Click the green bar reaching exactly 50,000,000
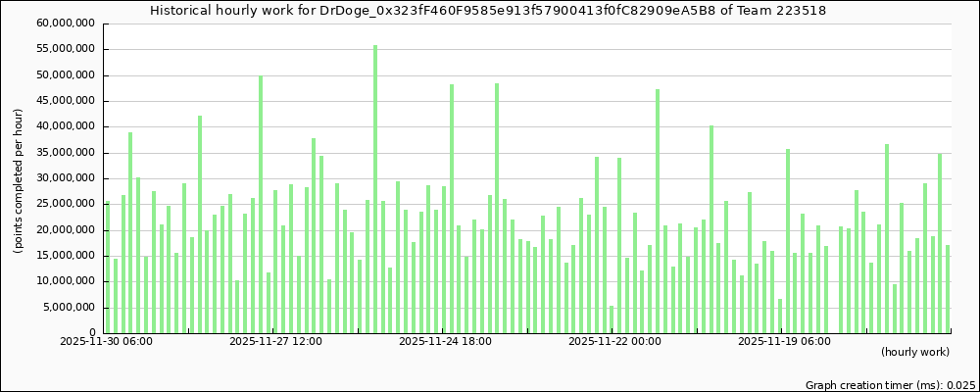The height and width of the screenshot is (392, 980). click(261, 204)
